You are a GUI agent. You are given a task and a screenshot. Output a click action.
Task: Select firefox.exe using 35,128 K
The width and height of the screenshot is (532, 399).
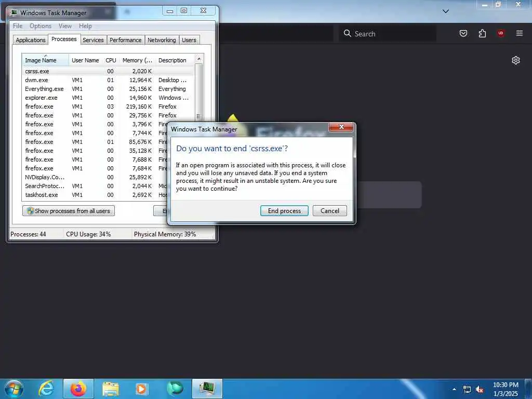coord(95,151)
